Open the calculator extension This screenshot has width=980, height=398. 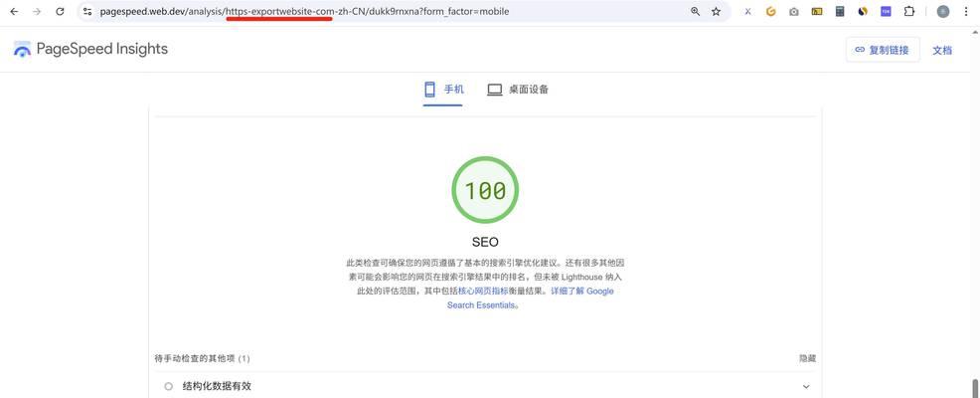pyautogui.click(x=840, y=11)
